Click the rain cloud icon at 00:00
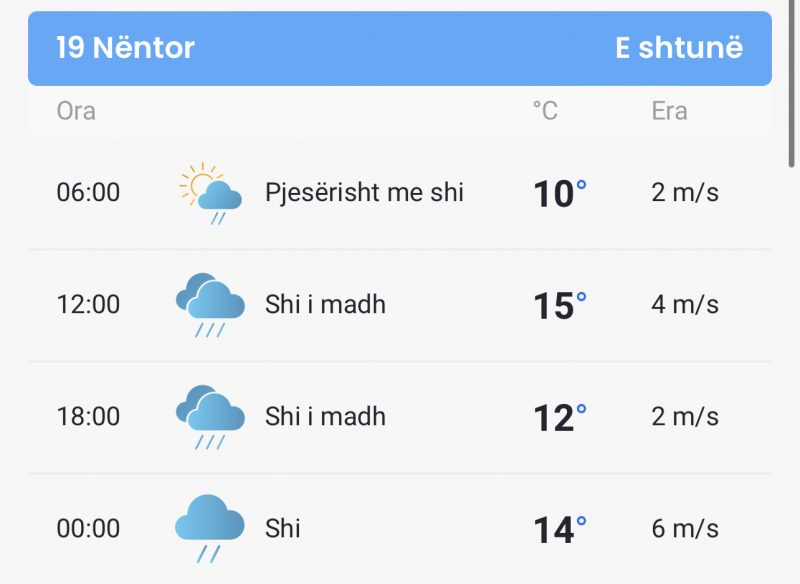 tap(210, 528)
